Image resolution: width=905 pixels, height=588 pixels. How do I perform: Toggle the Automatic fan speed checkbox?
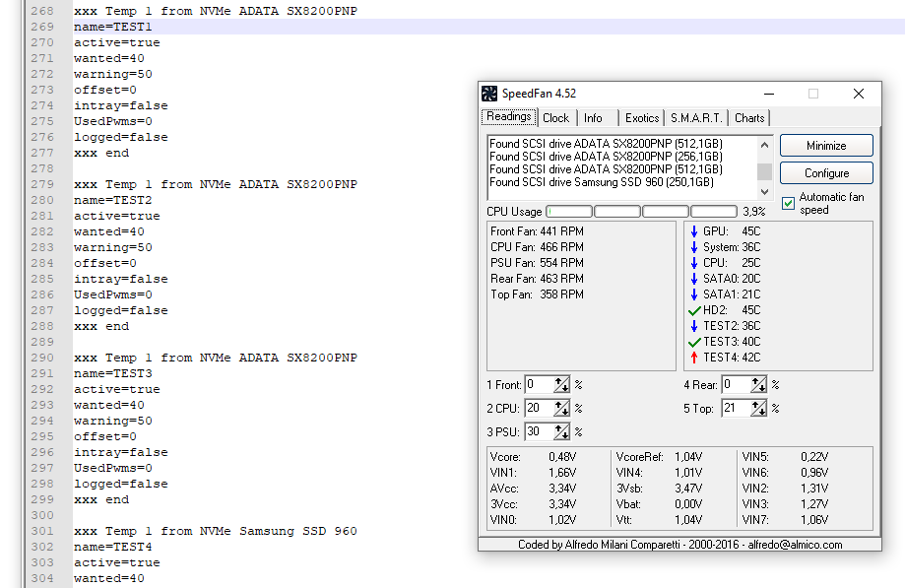coord(788,203)
